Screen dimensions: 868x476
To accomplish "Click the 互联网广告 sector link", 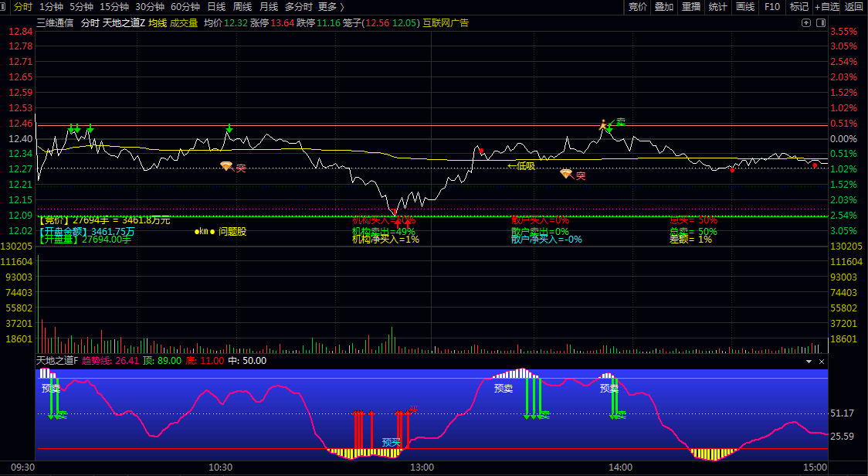I will [x=446, y=22].
